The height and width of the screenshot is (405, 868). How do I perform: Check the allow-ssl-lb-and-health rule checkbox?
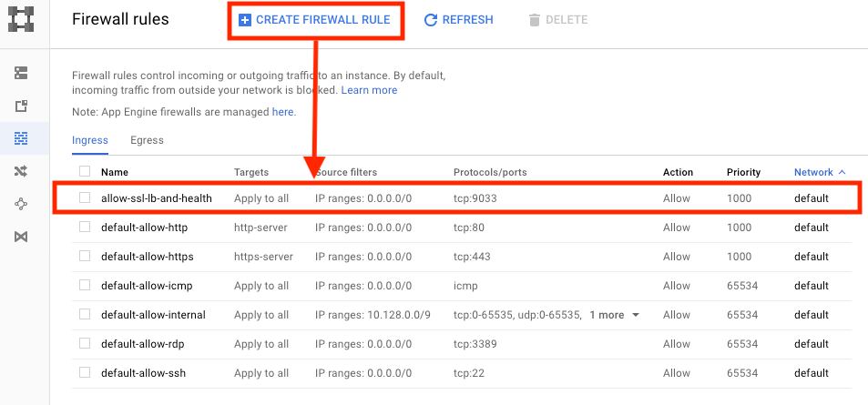click(x=85, y=198)
